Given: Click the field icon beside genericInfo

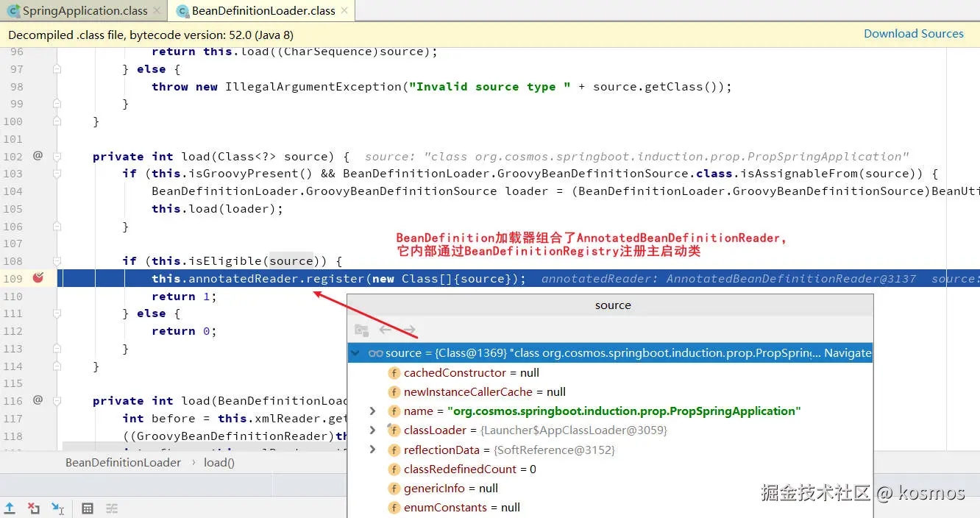Looking at the screenshot, I should (394, 488).
